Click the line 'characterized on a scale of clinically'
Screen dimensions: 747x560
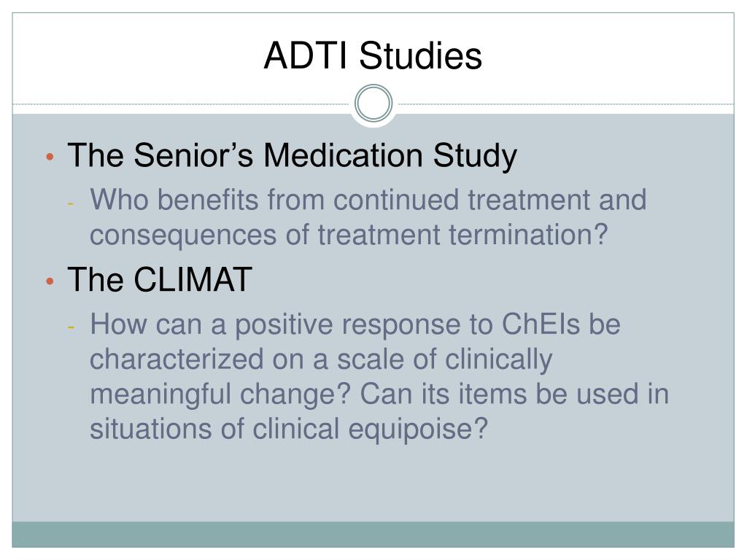[321, 360]
